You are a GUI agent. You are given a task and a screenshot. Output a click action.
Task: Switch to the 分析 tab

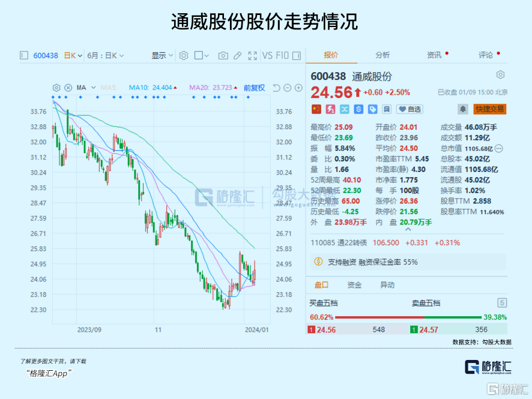[382, 55]
